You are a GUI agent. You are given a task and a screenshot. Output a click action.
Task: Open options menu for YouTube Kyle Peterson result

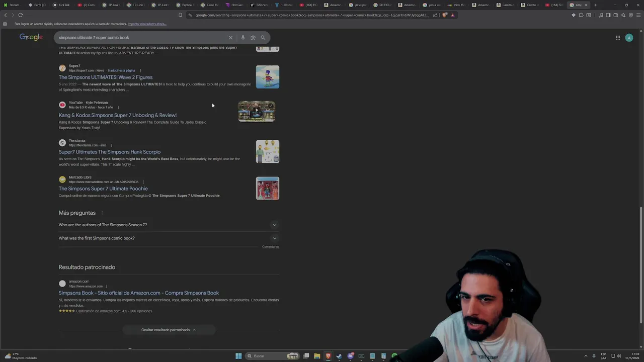[118, 107]
